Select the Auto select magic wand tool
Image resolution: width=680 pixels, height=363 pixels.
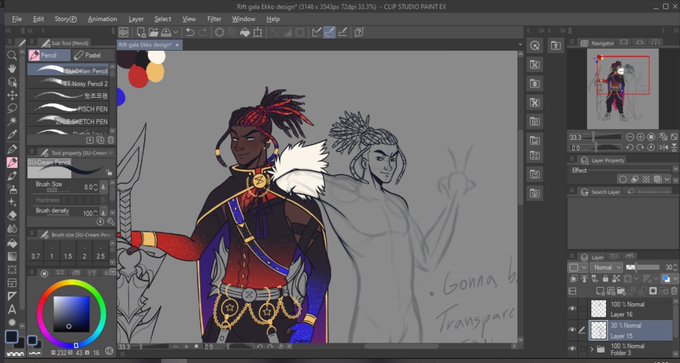12,121
